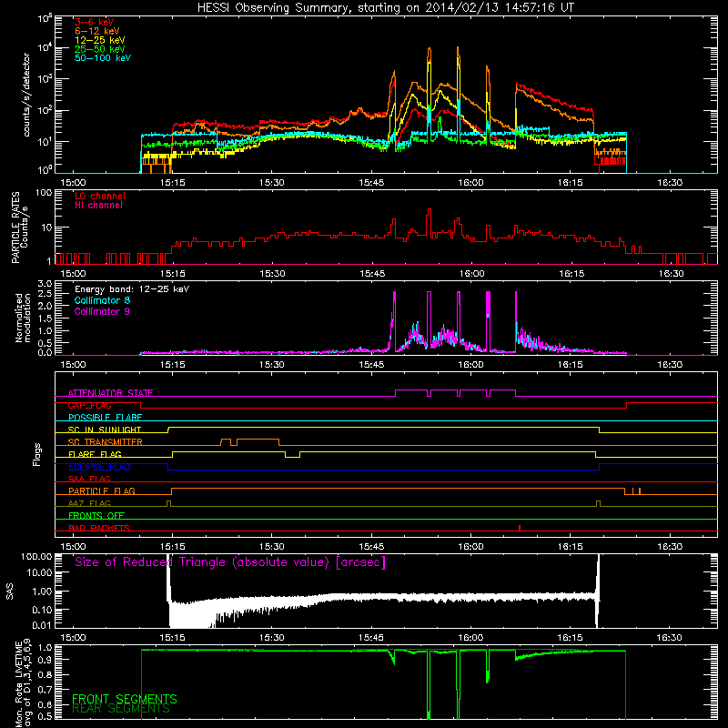Click the SC_TRANSMITTER raised pulse near 15:28
Viewport: 728px width, 728px height.
(x=258, y=440)
